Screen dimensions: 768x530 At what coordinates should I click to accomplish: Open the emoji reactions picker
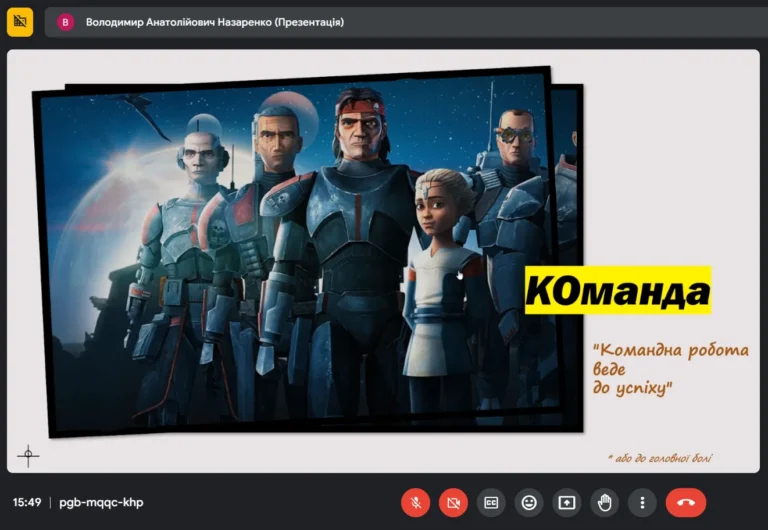(529, 503)
